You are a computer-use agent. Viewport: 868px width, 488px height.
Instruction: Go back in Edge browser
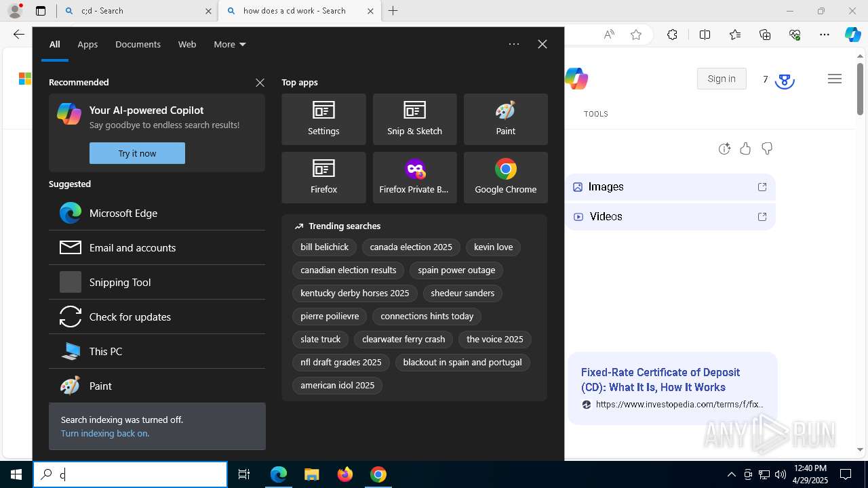point(18,35)
